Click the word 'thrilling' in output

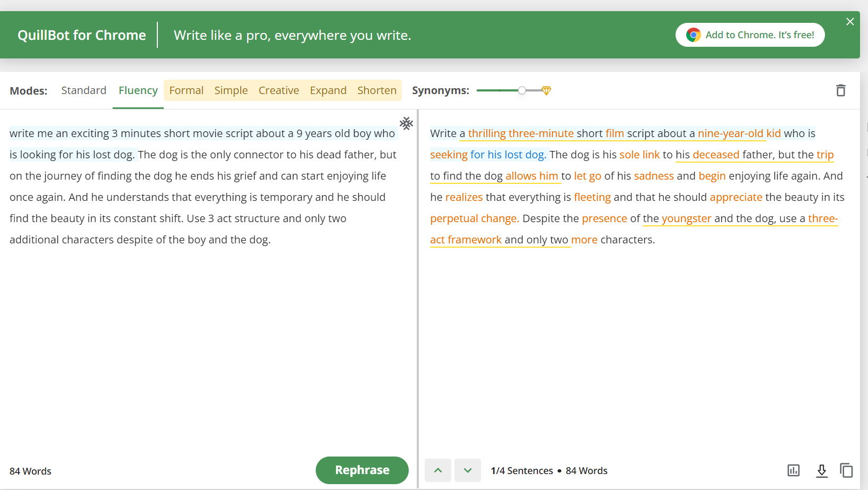point(487,133)
